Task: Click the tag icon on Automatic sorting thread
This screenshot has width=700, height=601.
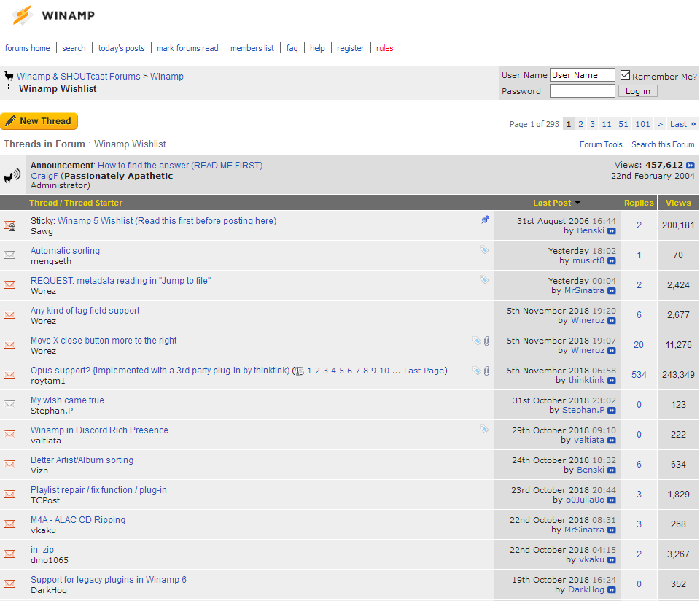Action: coord(484,249)
